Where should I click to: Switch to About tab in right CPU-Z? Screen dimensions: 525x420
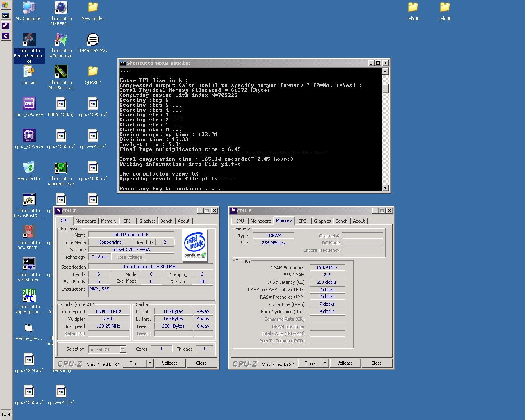(x=359, y=221)
